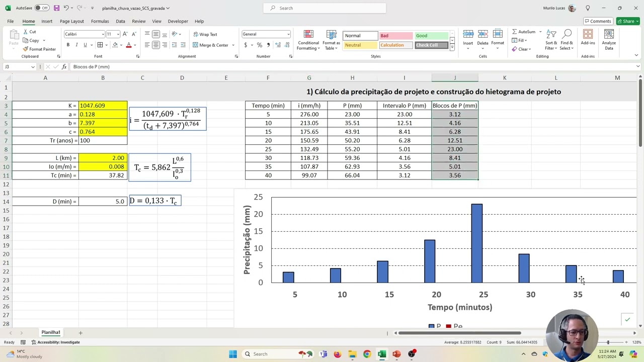Open the Windows Start menu
This screenshot has width=644, height=362.
pyautogui.click(x=233, y=354)
